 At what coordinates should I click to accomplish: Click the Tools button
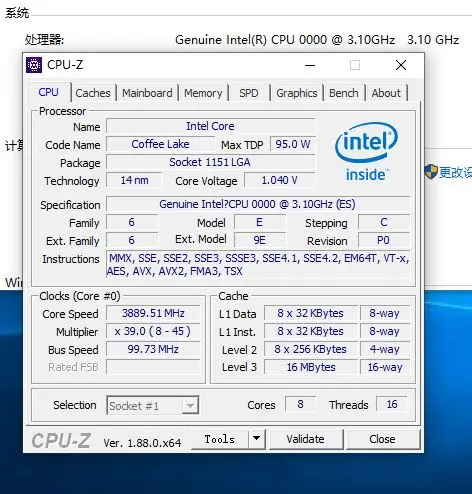click(220, 439)
